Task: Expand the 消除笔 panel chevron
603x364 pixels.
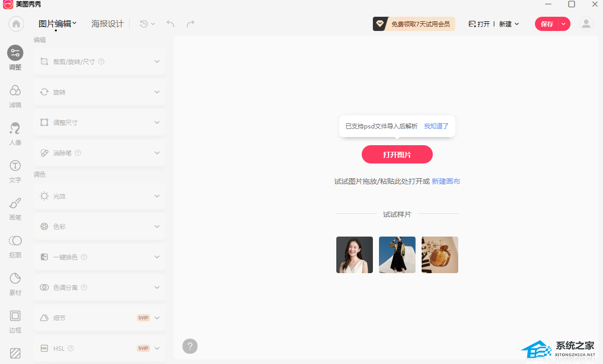Action: (x=157, y=153)
